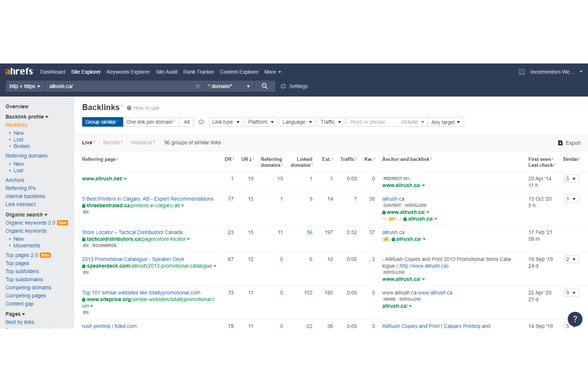Open the Any target dropdown
The height and width of the screenshot is (392, 588).
point(446,122)
